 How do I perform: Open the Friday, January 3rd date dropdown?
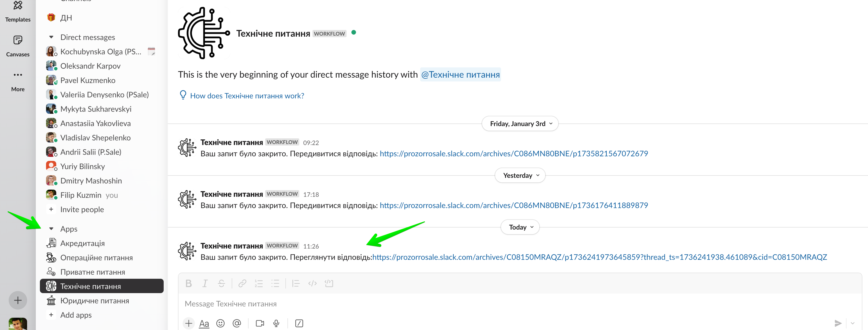[520, 124]
